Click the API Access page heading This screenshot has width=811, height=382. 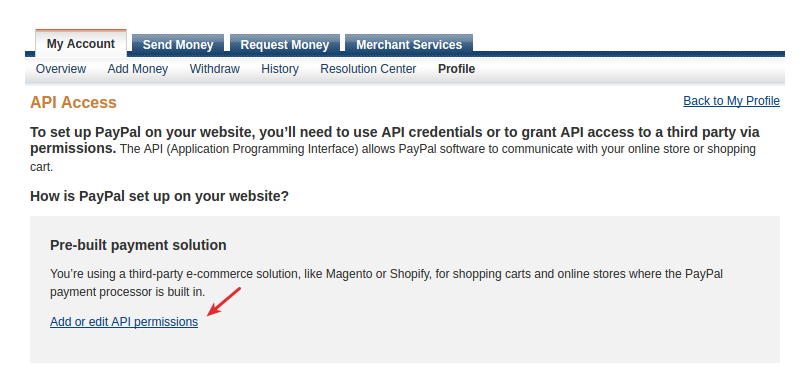[x=73, y=102]
